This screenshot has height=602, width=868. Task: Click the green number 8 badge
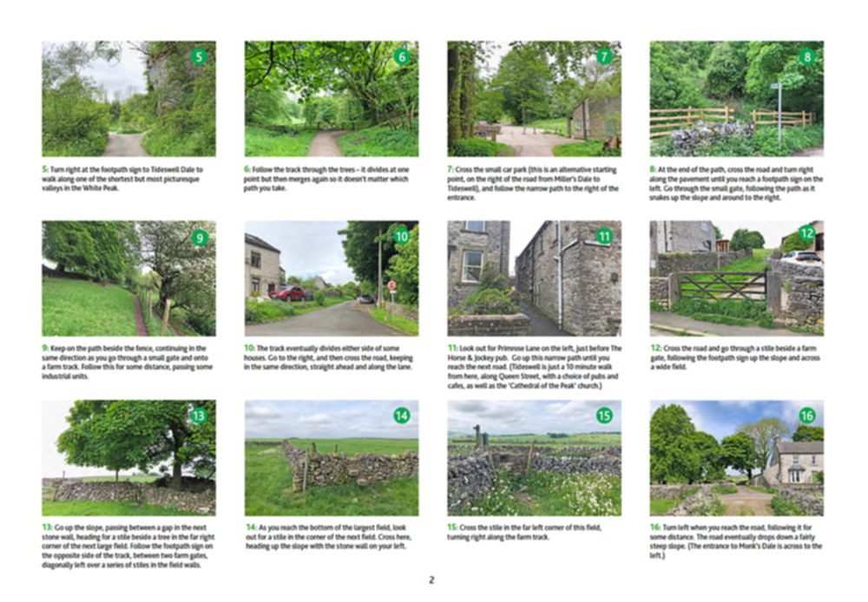click(x=807, y=57)
